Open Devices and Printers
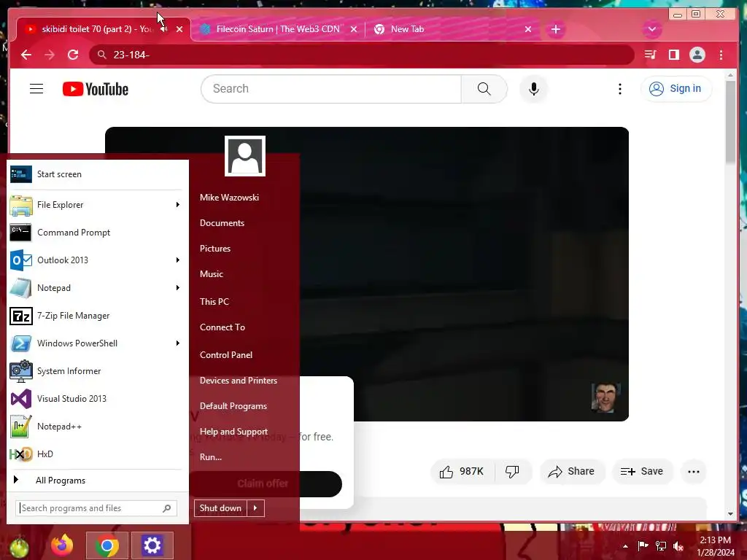 tap(239, 381)
